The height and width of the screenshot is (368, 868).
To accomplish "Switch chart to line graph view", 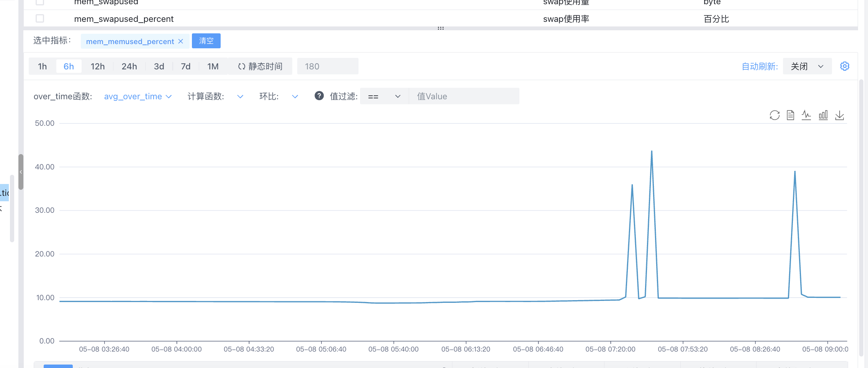I will coord(806,115).
